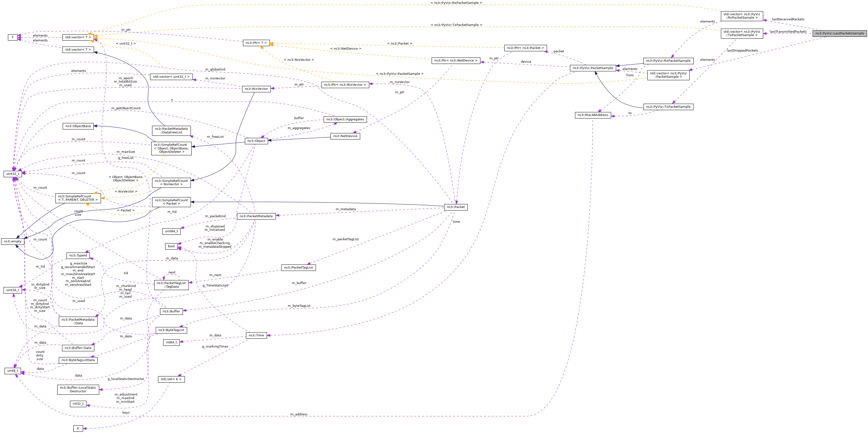The height and width of the screenshot is (433, 868).
Task: Click the m_address edge label
Action: [299, 414]
